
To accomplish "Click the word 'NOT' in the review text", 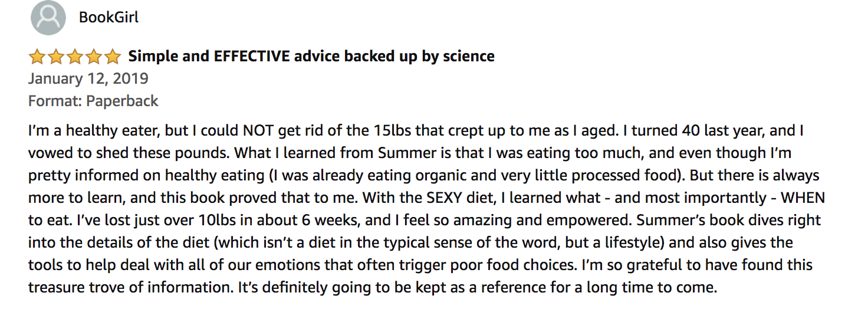I will coord(257,131).
